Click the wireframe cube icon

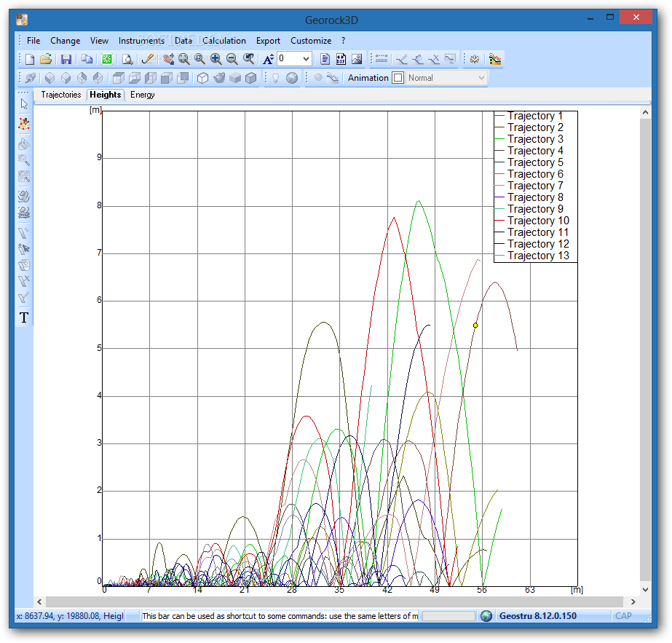[x=202, y=78]
